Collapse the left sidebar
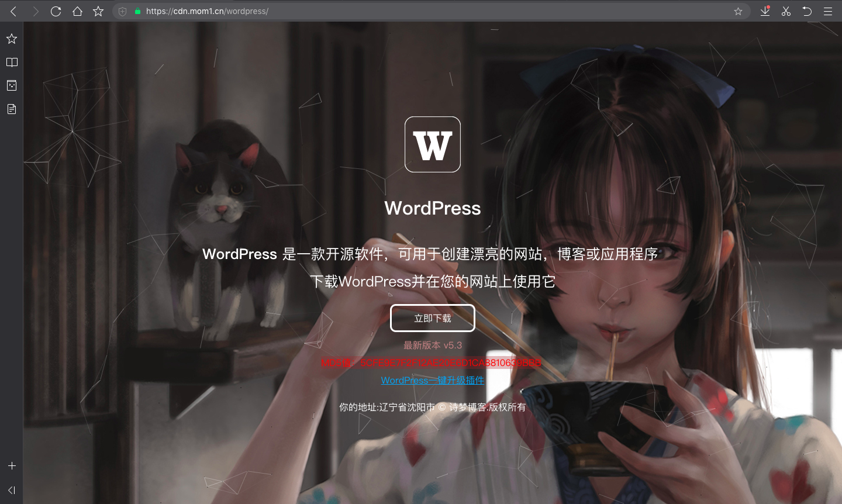Image resolution: width=842 pixels, height=504 pixels. (x=12, y=490)
